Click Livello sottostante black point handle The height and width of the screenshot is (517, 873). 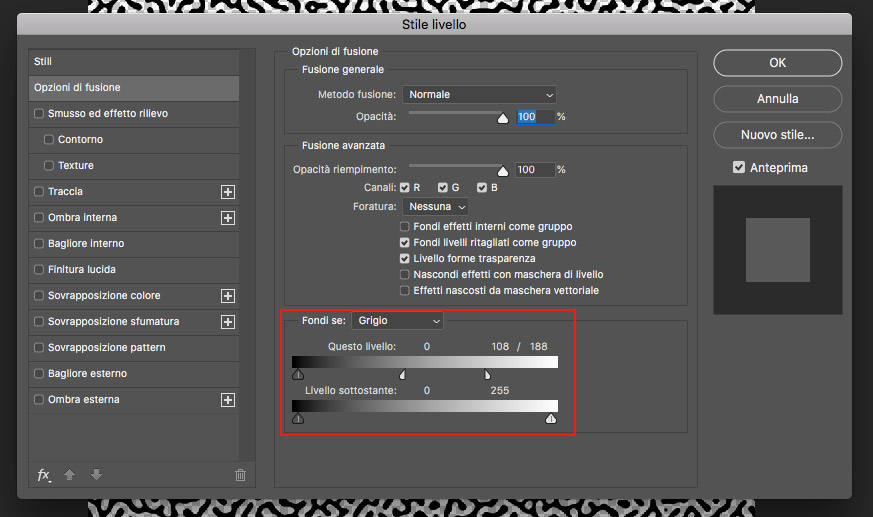[298, 418]
